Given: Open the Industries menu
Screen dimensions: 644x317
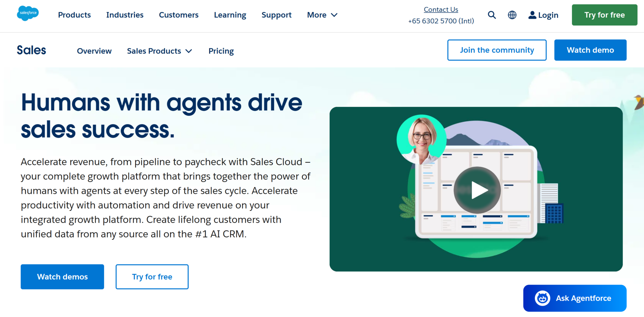Looking at the screenshot, I should click(125, 15).
